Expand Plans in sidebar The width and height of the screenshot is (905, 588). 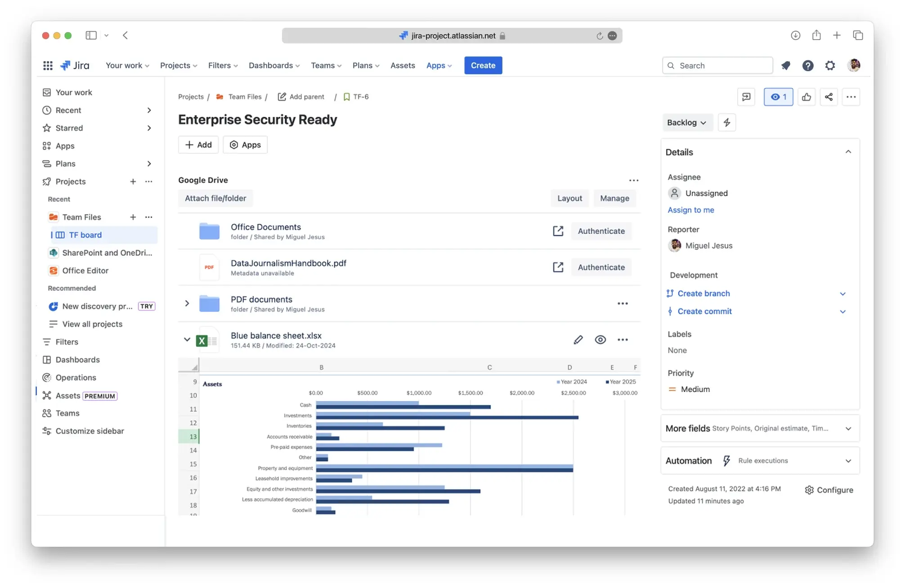point(149,164)
